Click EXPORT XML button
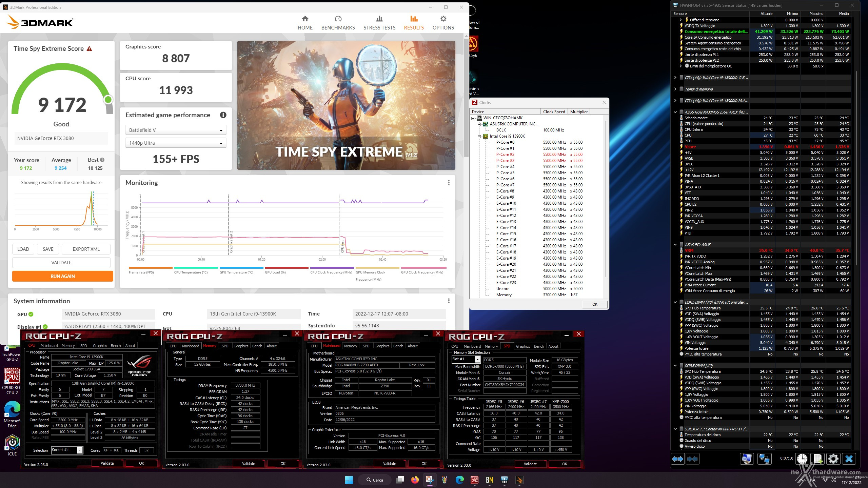Screen dimensions: 868x488 tap(86, 249)
